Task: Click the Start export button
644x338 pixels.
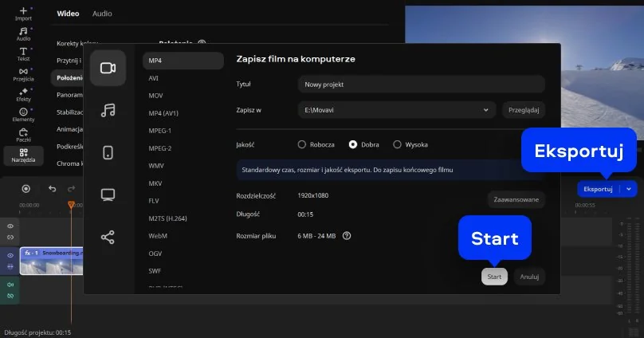Action: click(x=494, y=277)
